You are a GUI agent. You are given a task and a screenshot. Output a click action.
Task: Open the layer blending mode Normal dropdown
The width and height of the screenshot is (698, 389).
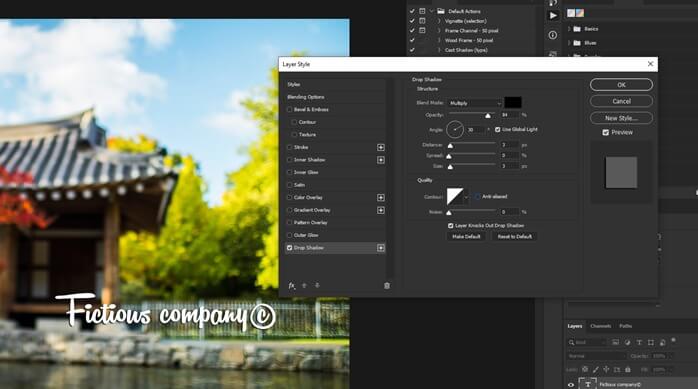point(597,356)
